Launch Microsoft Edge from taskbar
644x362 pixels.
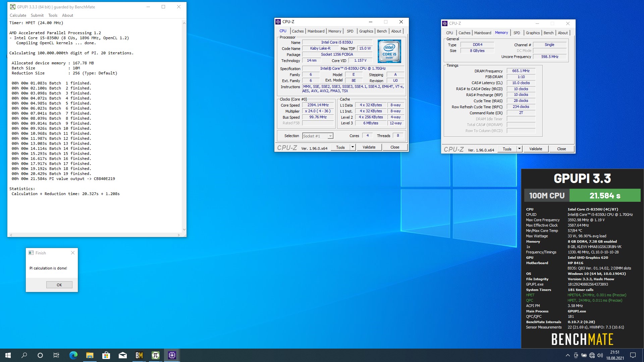point(73,355)
